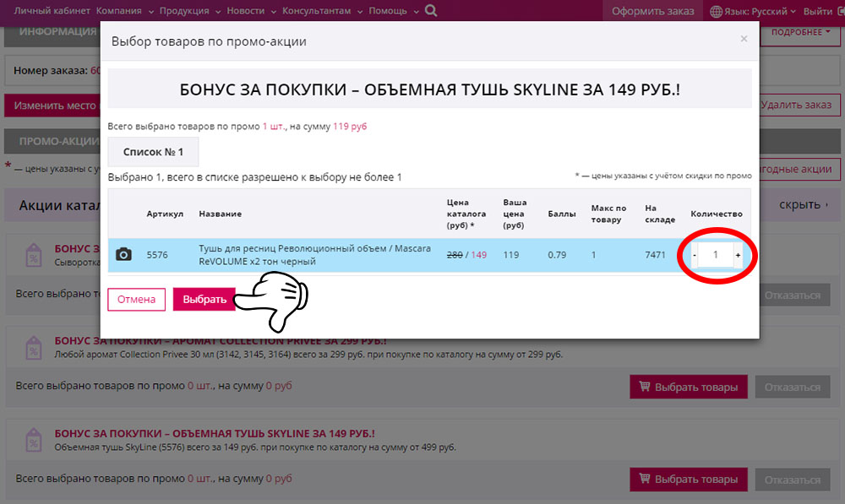Screen dimensions: 845x504
Task: Click the article number 5576
Action: [157, 255]
